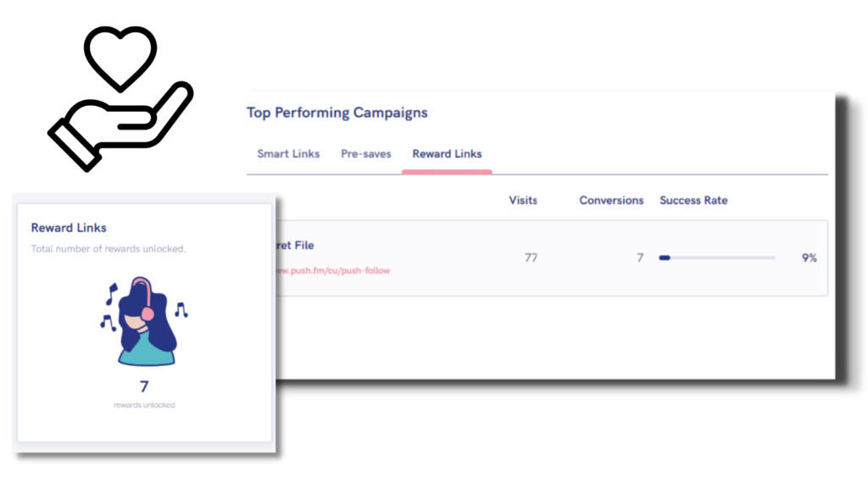Click the Success Rate progress bar
The height and width of the screenshot is (488, 868).
point(716,258)
